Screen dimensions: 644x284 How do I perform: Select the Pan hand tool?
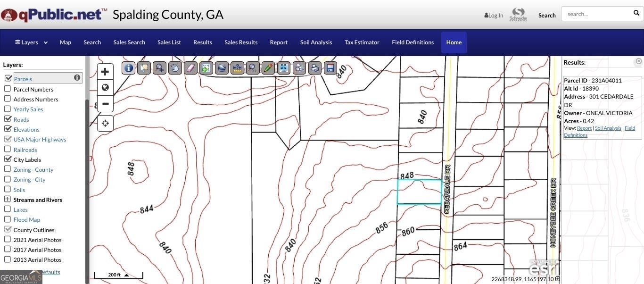[x=175, y=68]
